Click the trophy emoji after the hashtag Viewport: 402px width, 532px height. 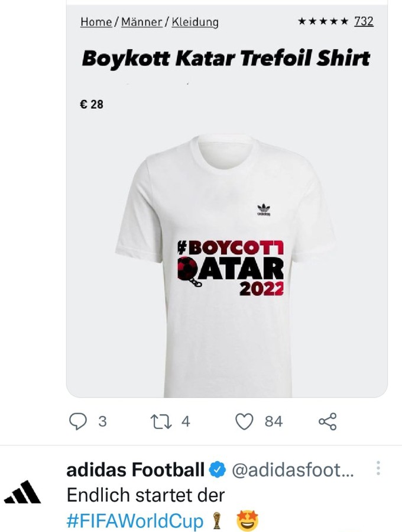[x=216, y=521]
